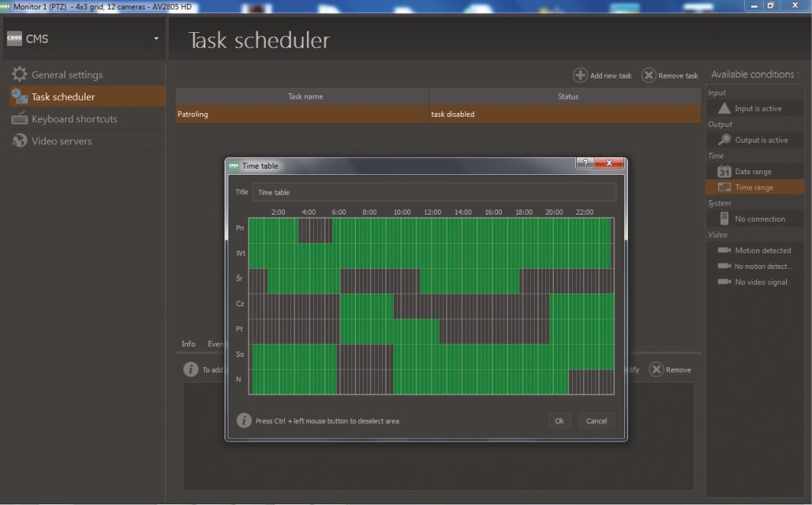Select the Input is active condition icon

coord(723,108)
